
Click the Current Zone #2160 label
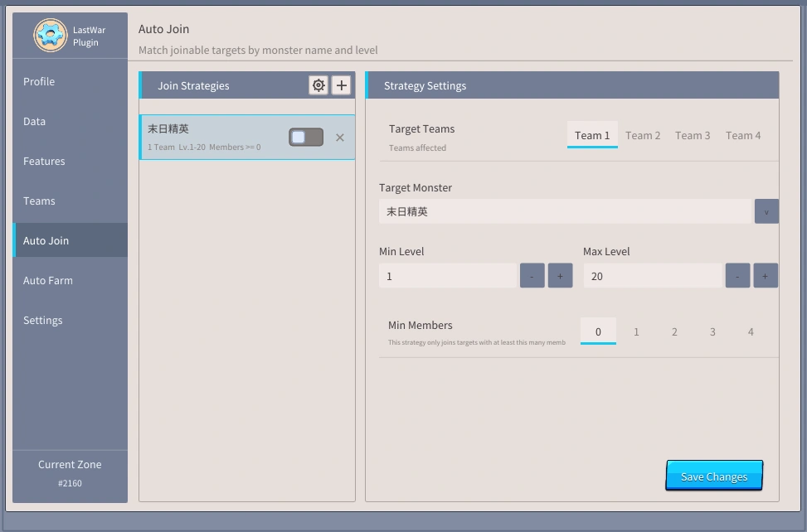click(70, 473)
